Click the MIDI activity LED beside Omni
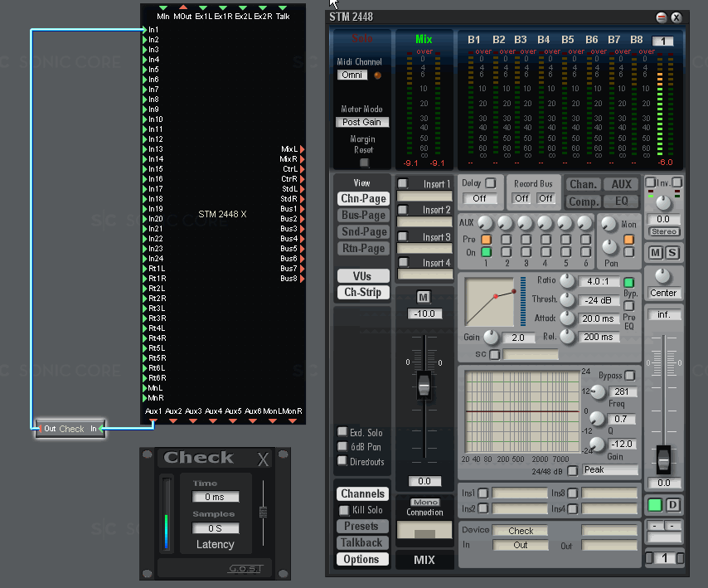This screenshot has height=588, width=708. click(377, 75)
